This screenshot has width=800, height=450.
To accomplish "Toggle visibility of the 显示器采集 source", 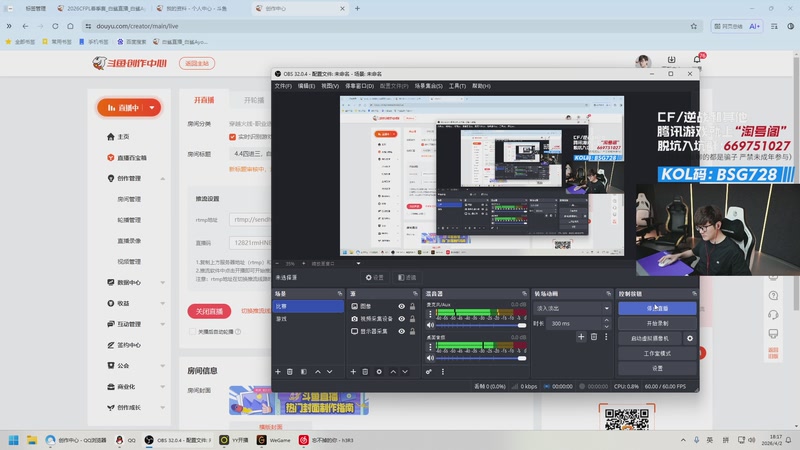I will pyautogui.click(x=402, y=332).
